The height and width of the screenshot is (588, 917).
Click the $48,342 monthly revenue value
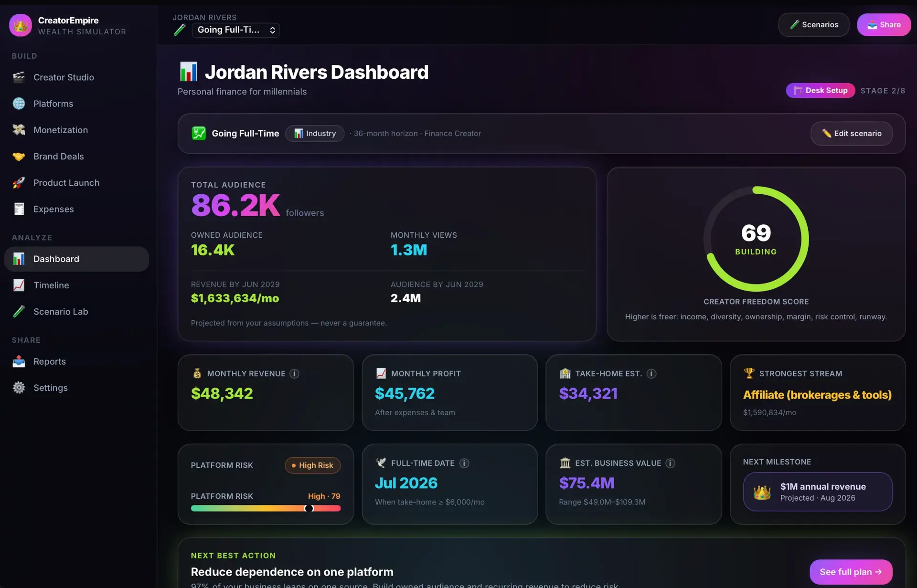click(x=222, y=394)
